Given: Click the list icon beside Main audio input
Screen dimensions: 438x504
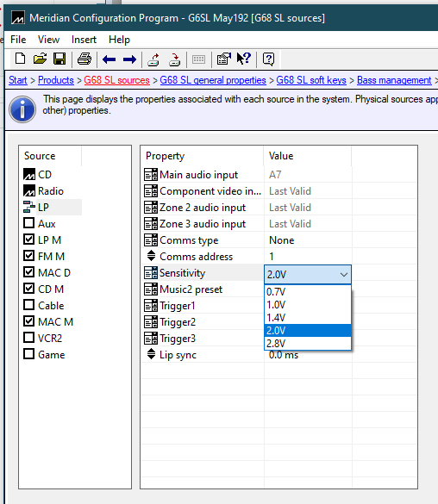Looking at the screenshot, I should click(x=151, y=175).
